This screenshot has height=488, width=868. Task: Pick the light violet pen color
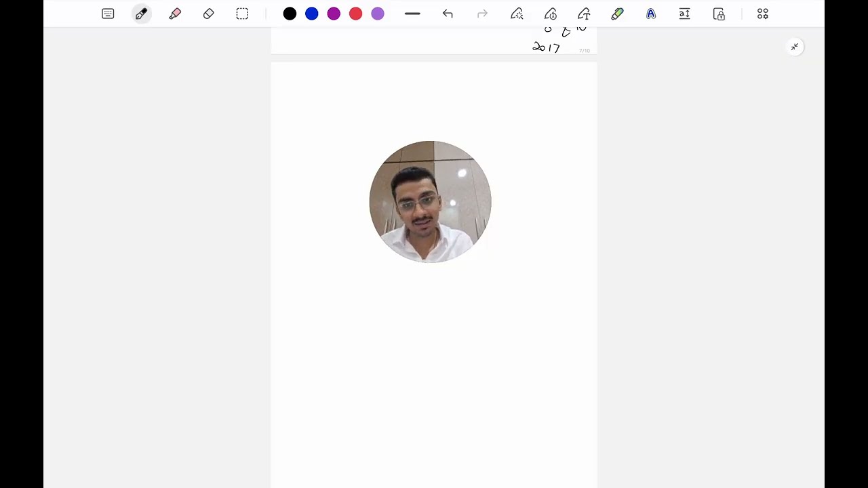point(378,14)
